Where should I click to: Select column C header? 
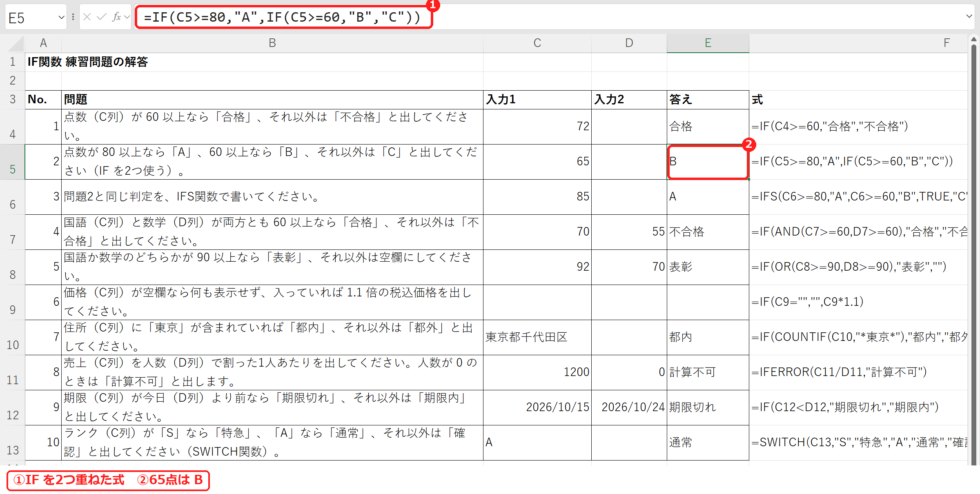(x=537, y=43)
